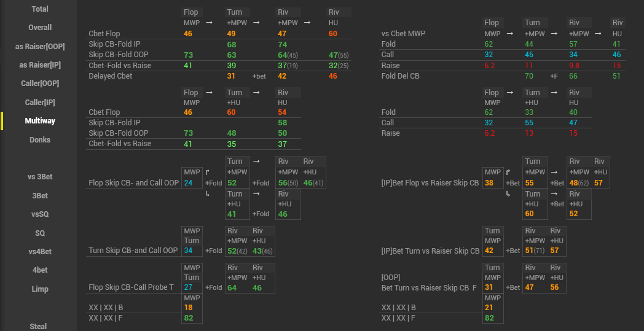
Task: Click the active Multiway tab
Action: tap(40, 121)
